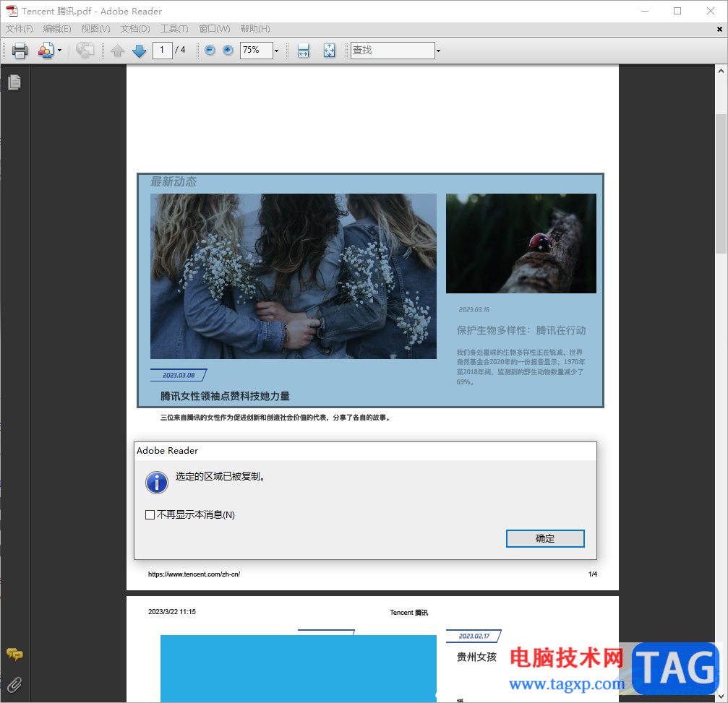Click the 75% zoom value field
728x703 pixels.
(257, 50)
